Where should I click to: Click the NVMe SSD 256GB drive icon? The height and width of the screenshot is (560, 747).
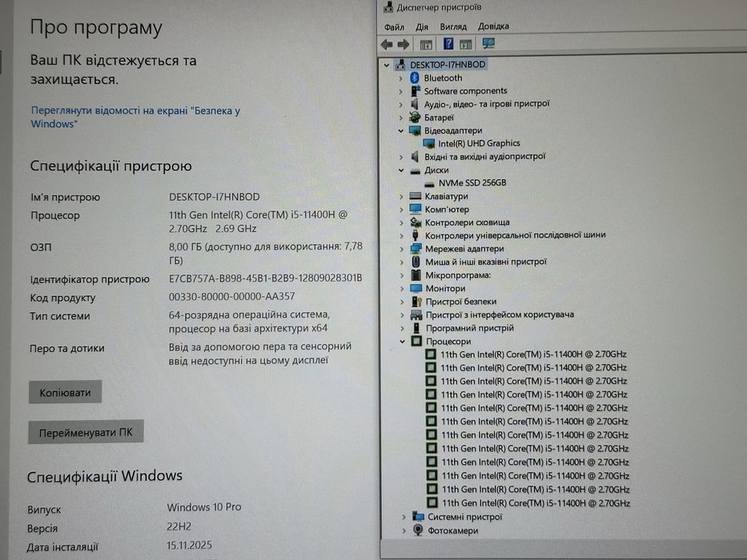point(429,183)
